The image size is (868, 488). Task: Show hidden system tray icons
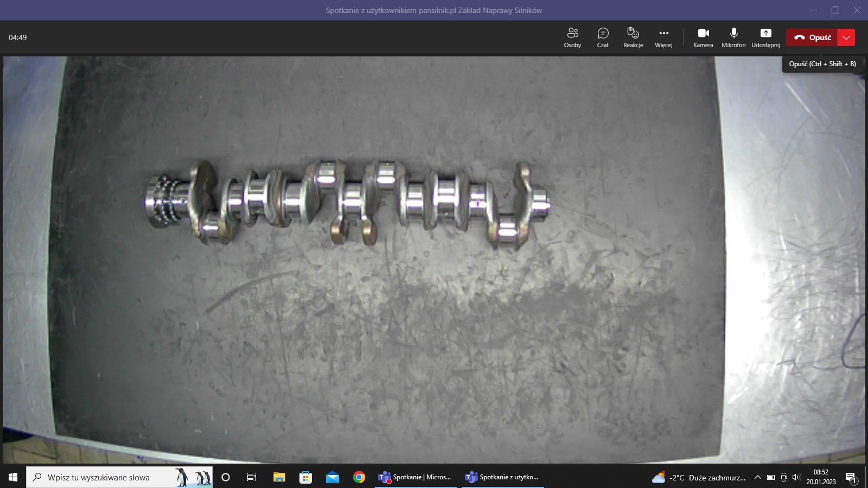[x=758, y=477]
